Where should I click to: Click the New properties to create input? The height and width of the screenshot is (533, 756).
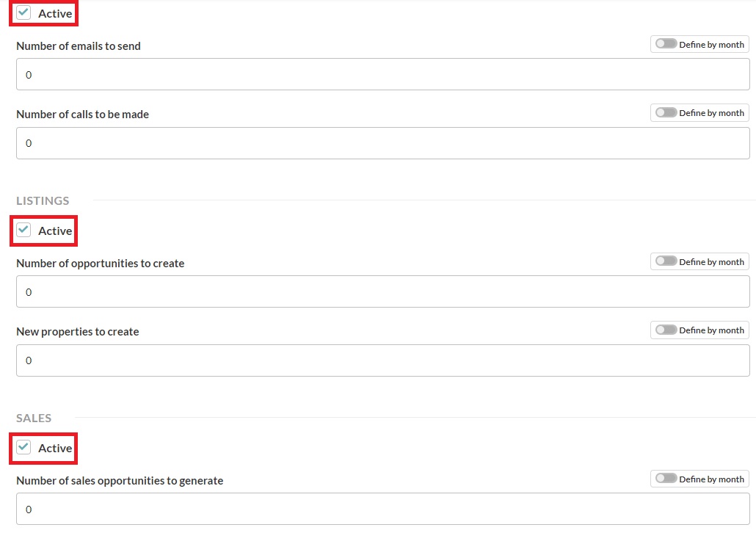[x=382, y=360]
